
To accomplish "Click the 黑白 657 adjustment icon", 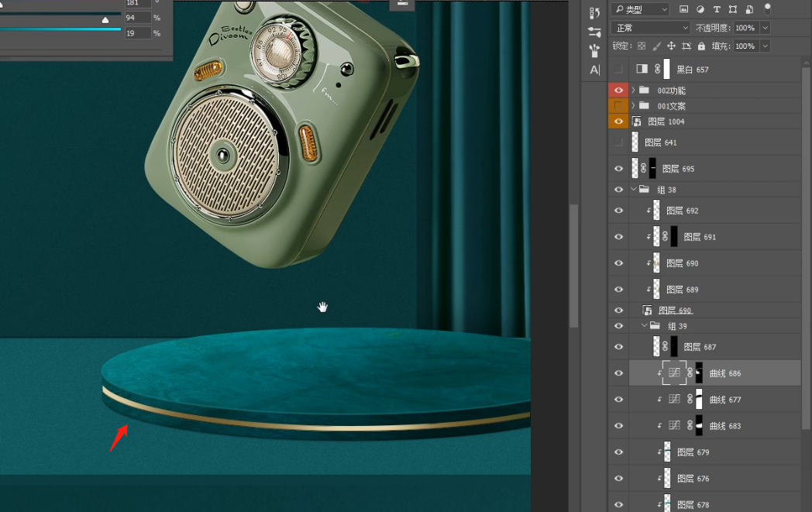I will (642, 69).
